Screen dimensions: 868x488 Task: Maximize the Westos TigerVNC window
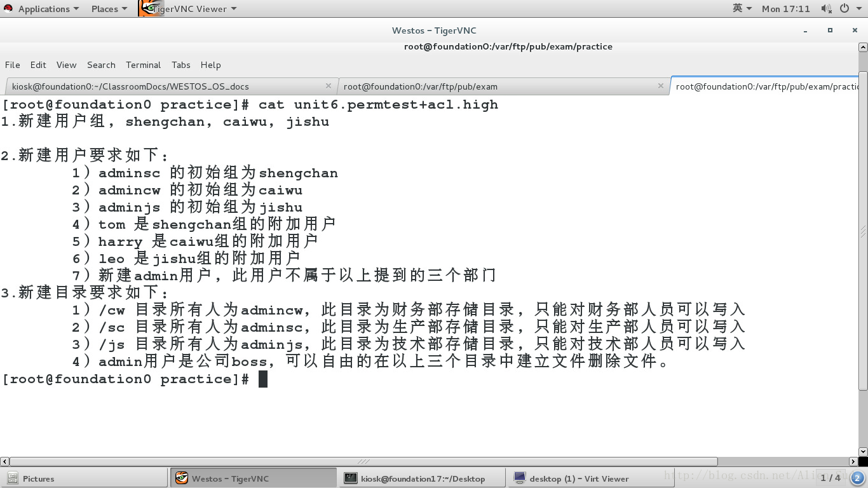click(830, 30)
